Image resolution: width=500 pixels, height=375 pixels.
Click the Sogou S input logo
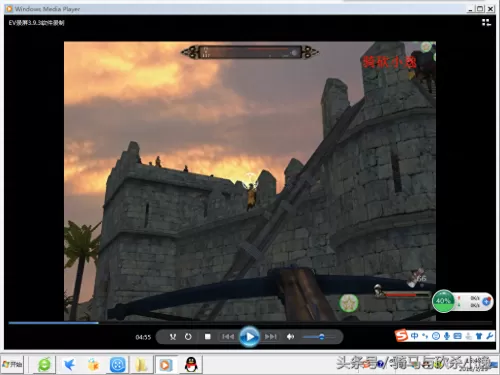click(x=401, y=336)
